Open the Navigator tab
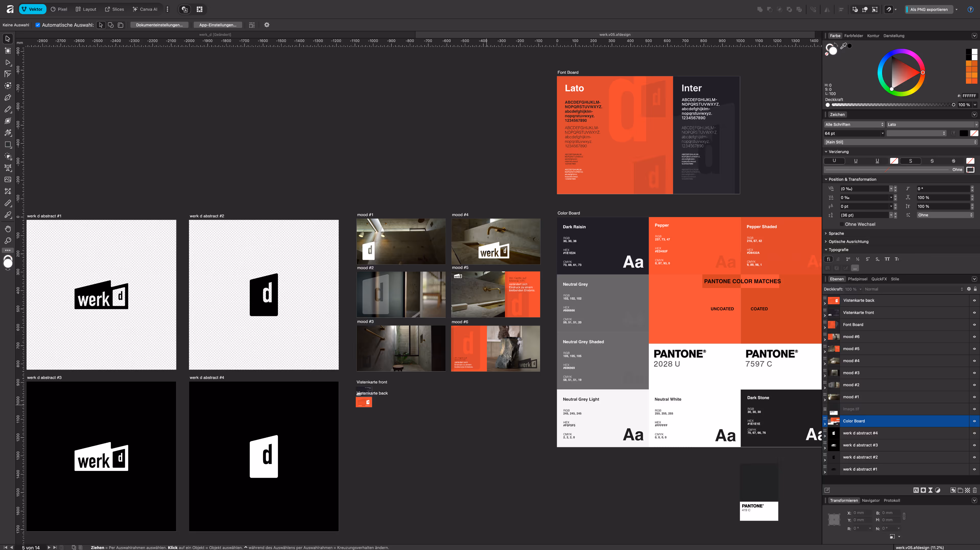 click(871, 501)
